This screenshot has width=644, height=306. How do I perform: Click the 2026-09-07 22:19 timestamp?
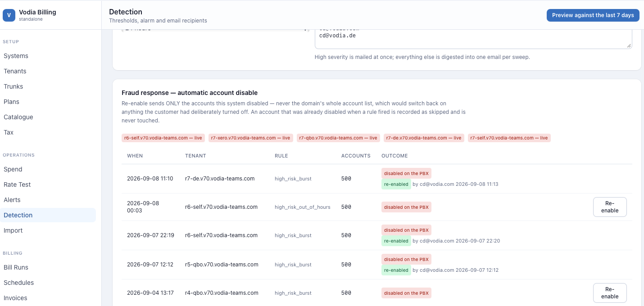(150, 235)
